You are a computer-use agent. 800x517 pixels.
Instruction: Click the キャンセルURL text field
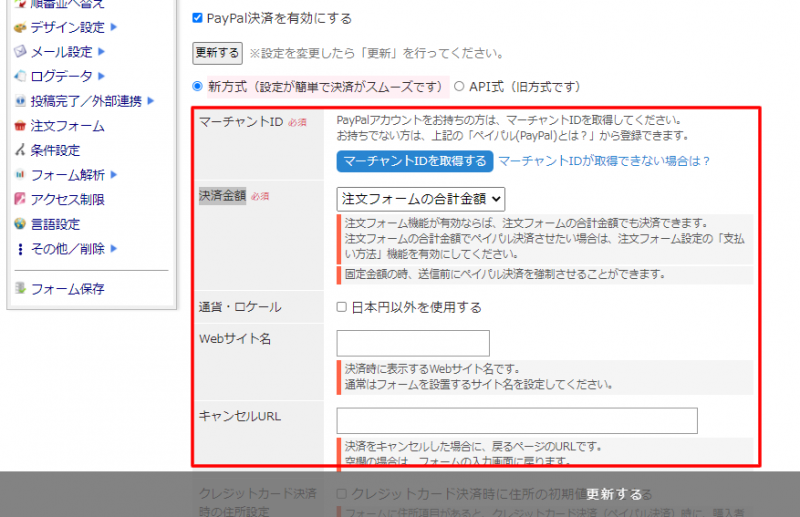(517, 421)
